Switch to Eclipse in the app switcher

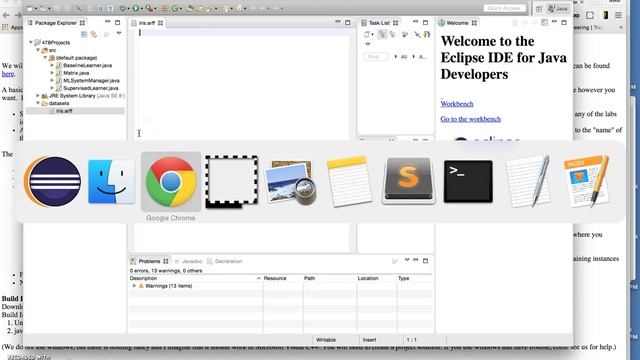52,181
